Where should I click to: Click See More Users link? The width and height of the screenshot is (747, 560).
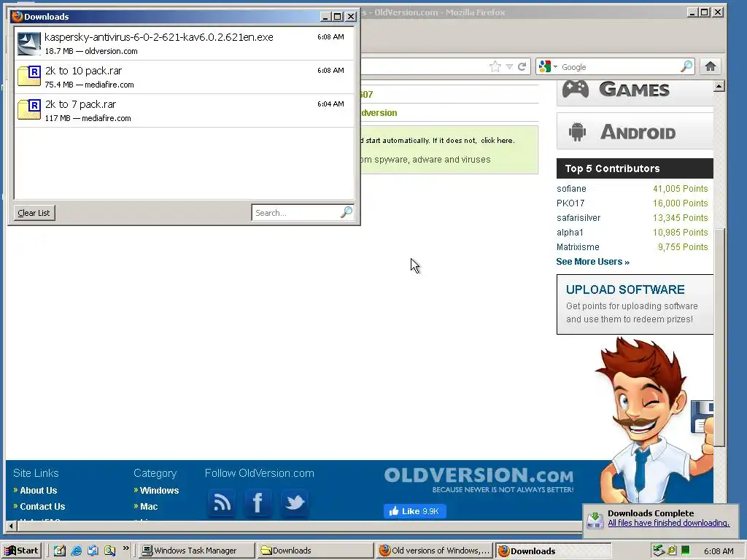pyautogui.click(x=592, y=262)
